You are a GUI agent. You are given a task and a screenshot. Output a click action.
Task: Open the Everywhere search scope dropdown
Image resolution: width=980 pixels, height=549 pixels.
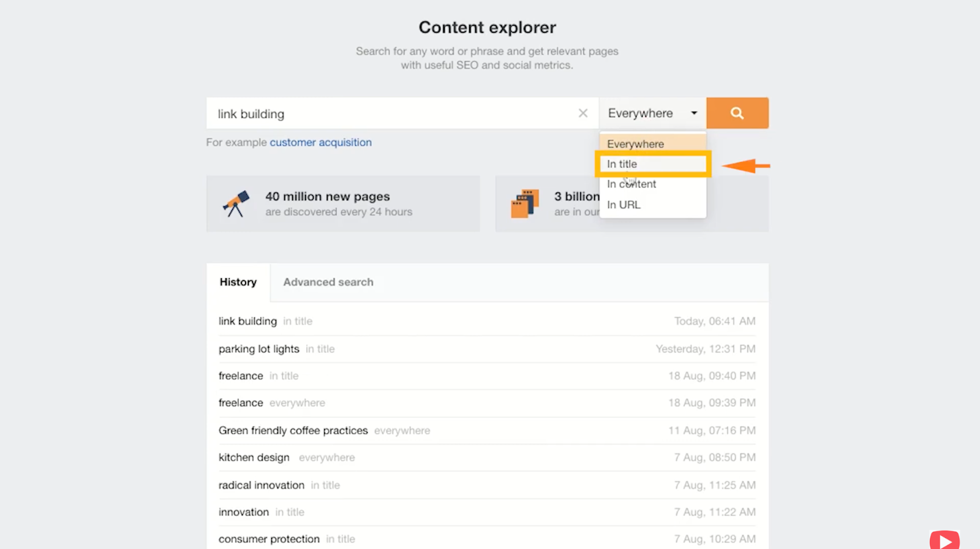coord(652,113)
